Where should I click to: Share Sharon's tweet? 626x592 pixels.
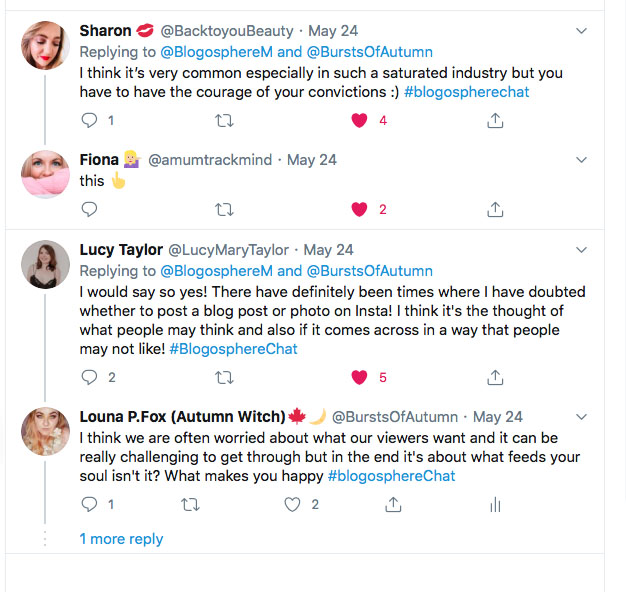pos(494,120)
